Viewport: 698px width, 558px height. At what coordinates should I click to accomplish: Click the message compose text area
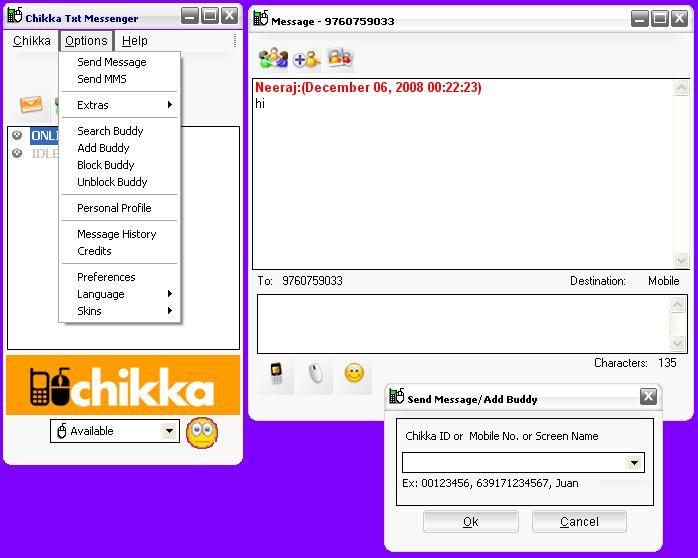(463, 323)
